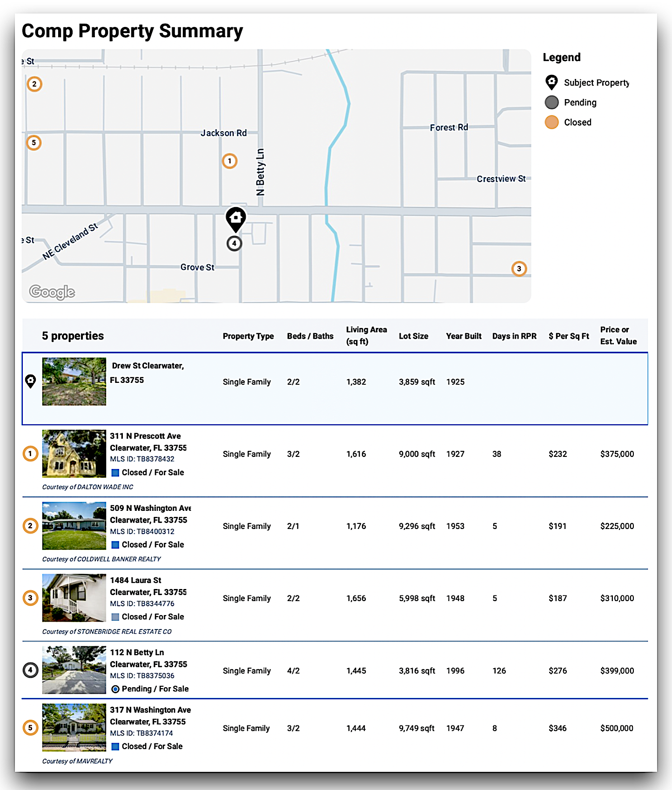This screenshot has height=790, width=672.
Task: Open the 1484 Laura St photo
Action: [74, 598]
